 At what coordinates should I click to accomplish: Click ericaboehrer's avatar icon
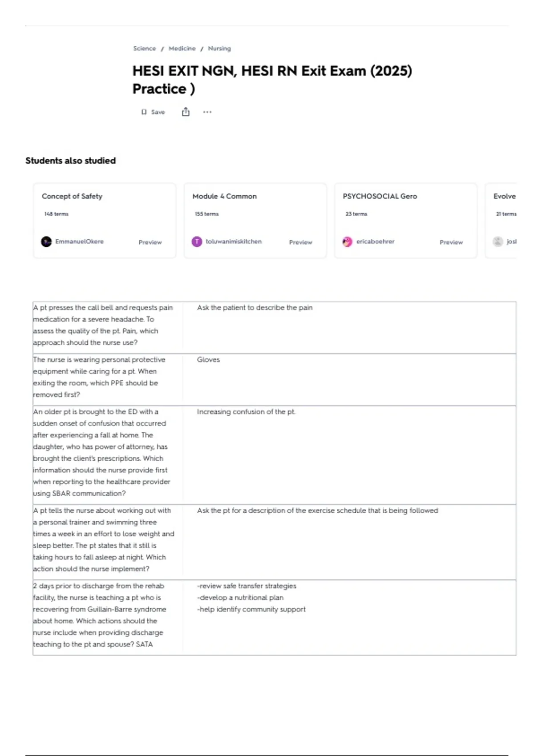coord(347,241)
